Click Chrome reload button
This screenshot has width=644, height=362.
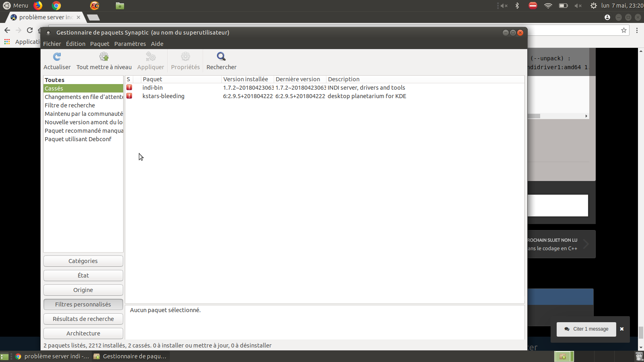click(30, 30)
